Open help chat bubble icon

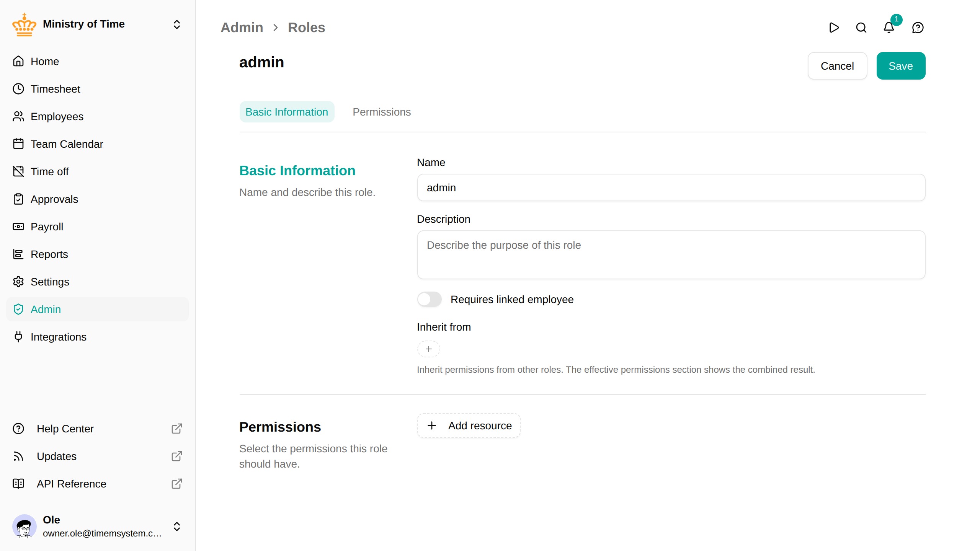click(x=918, y=28)
